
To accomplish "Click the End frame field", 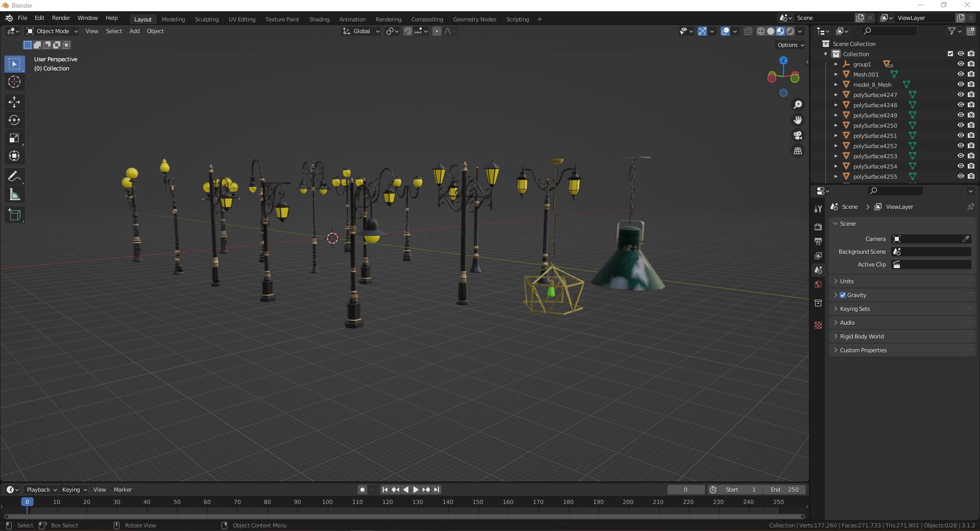I will (x=785, y=490).
